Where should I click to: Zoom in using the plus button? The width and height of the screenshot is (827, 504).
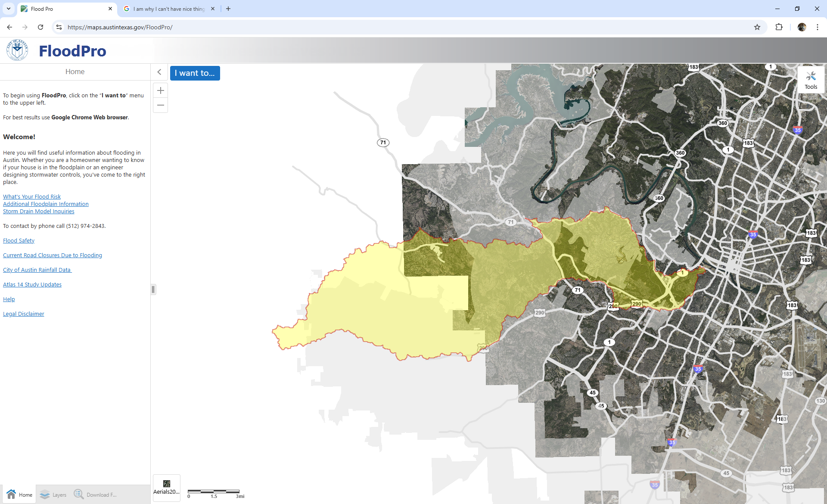click(161, 90)
